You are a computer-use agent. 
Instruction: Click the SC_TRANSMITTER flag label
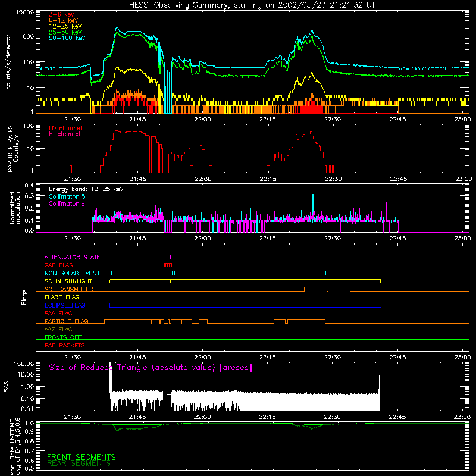coord(68,289)
